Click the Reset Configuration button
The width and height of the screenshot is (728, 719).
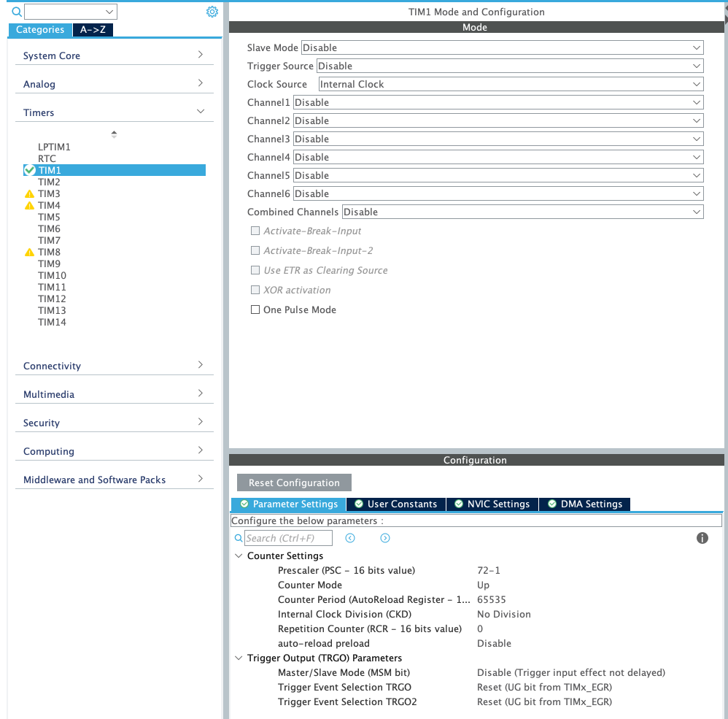pyautogui.click(x=294, y=482)
